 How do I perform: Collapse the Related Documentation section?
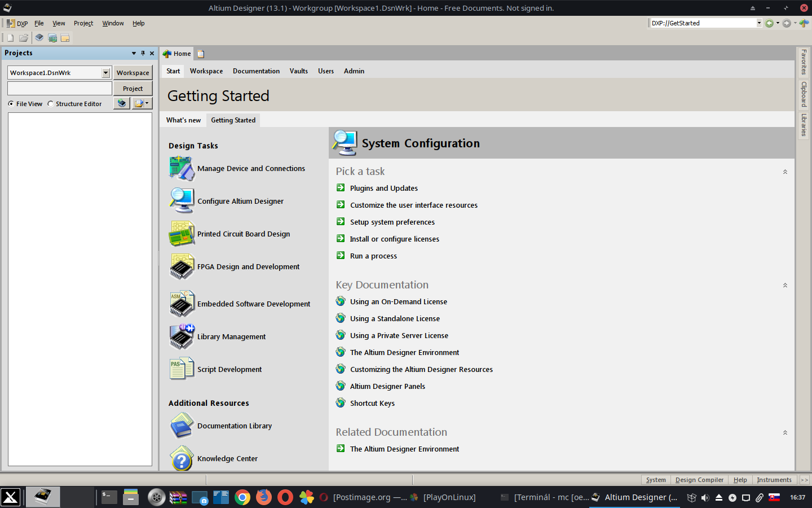coord(785,432)
